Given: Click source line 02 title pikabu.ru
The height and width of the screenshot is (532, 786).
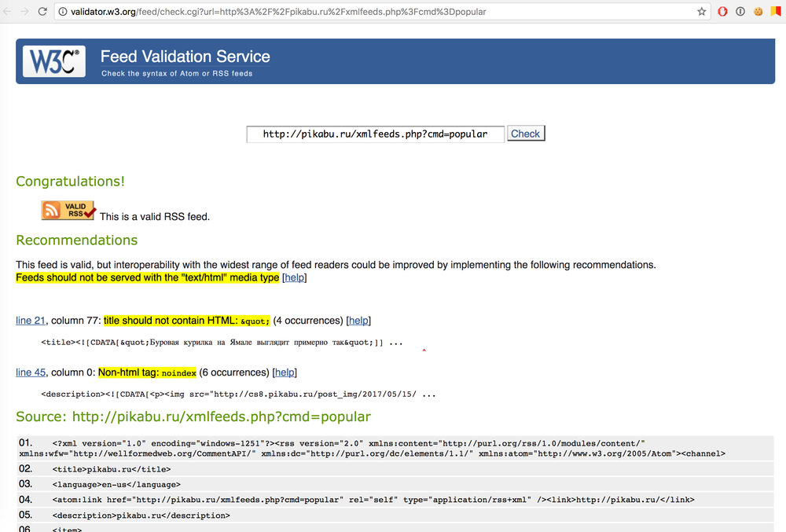Looking at the screenshot, I should click(x=395, y=469).
